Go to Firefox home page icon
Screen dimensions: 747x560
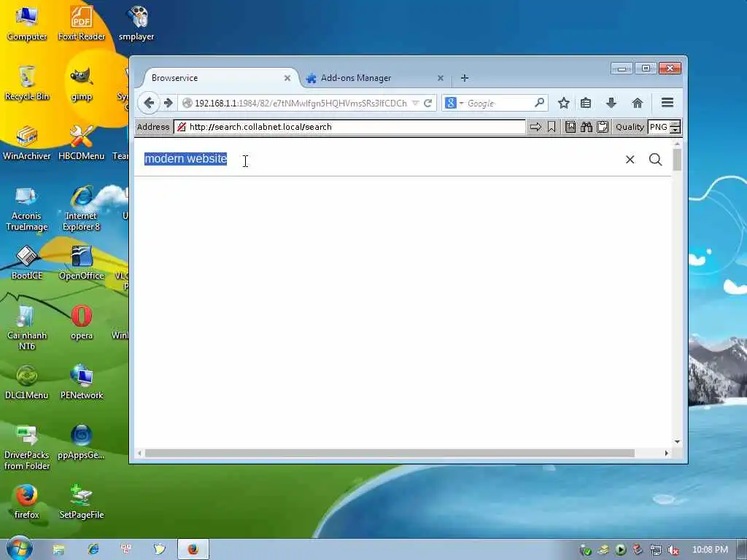(637, 103)
